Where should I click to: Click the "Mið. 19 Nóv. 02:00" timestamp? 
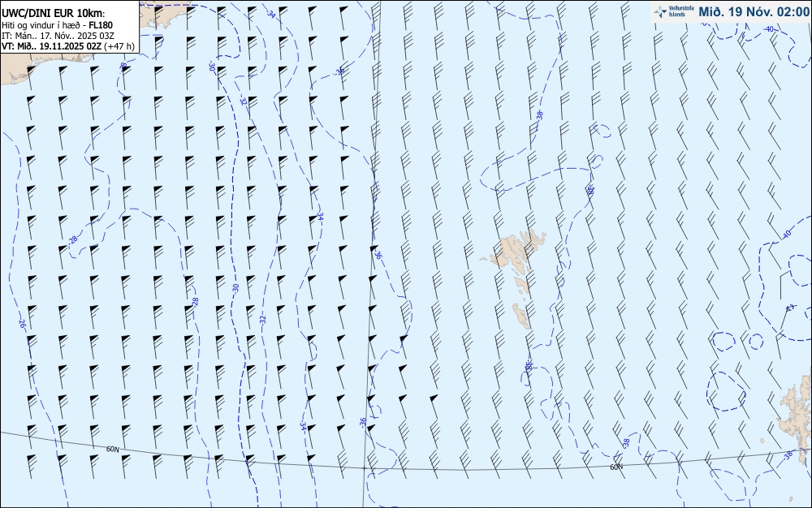(x=754, y=11)
